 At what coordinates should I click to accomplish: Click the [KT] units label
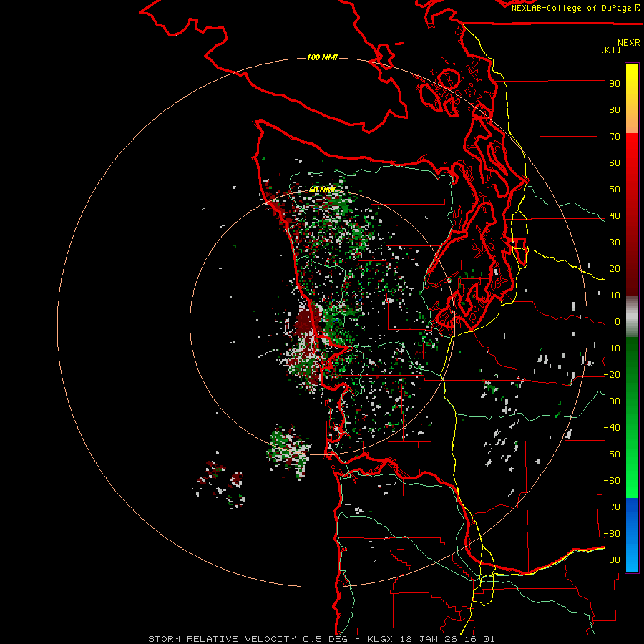coord(611,49)
